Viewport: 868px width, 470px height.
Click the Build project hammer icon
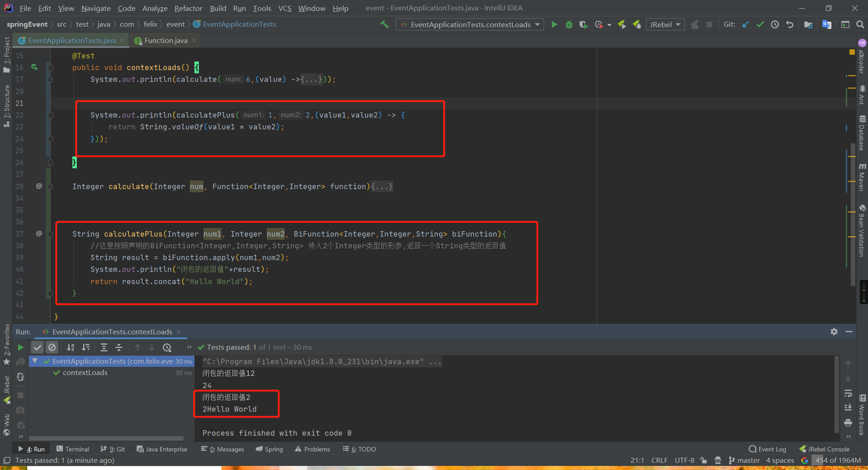point(384,24)
